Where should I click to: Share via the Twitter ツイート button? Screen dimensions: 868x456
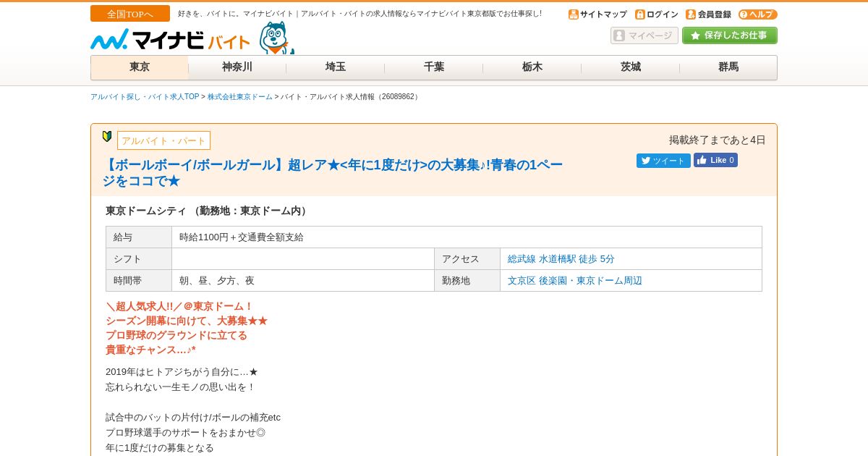click(663, 161)
